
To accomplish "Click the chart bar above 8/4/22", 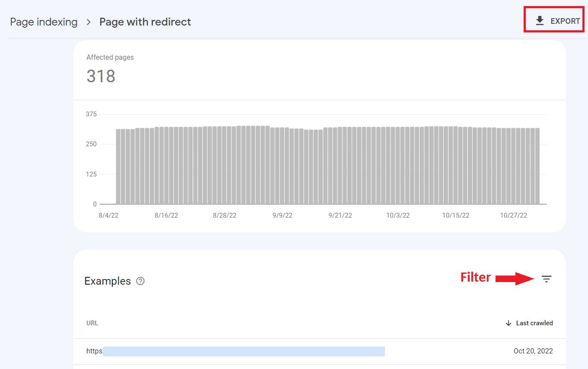I will 118,167.
